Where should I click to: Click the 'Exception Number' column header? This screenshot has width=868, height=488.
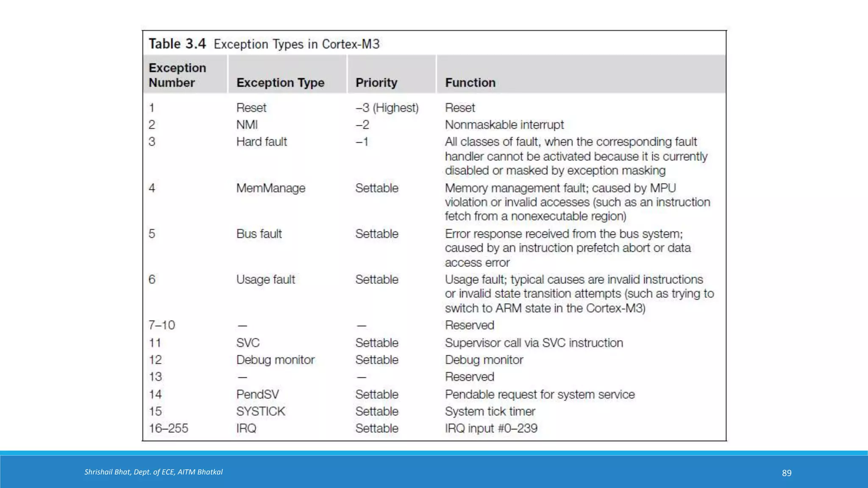[x=177, y=75]
